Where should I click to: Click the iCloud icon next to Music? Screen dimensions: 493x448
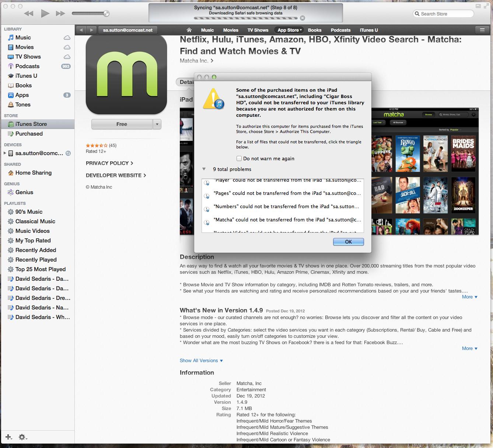coord(67,38)
